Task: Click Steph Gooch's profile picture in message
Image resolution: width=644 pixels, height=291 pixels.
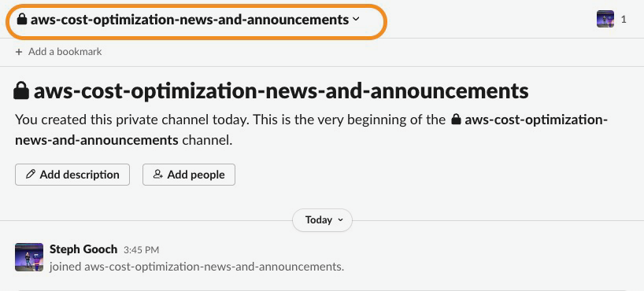Action: (x=29, y=257)
